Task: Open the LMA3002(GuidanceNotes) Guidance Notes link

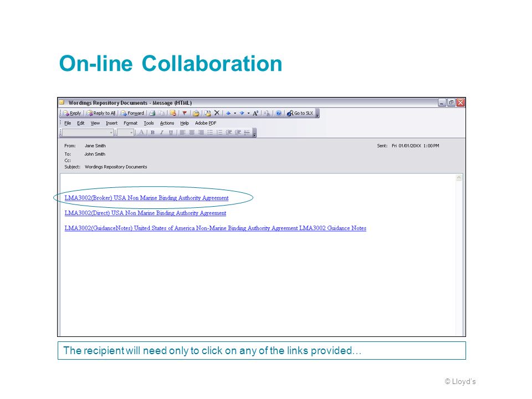Action: click(215, 228)
